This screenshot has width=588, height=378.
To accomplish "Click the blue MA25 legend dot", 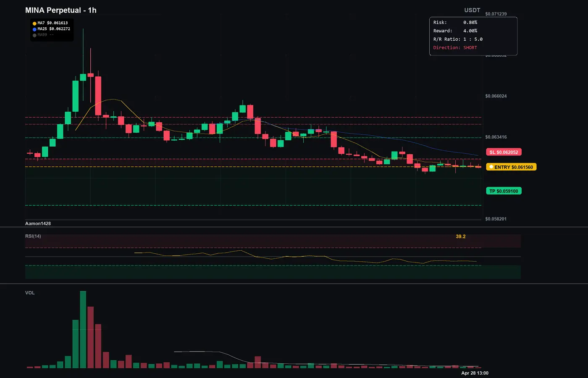I will coord(34,29).
